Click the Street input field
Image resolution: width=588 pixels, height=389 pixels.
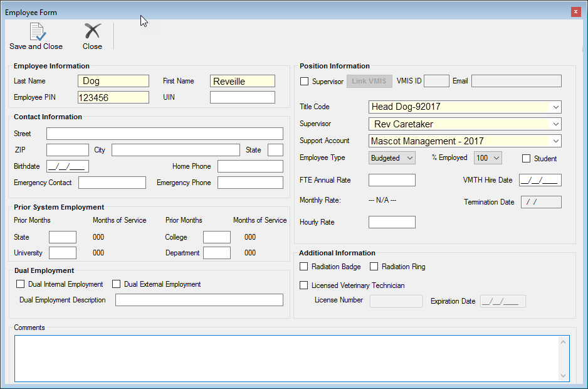point(165,134)
